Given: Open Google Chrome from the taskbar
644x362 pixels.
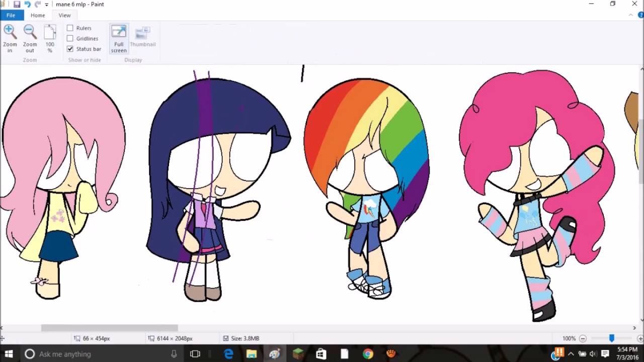Looking at the screenshot, I should coord(368,354).
